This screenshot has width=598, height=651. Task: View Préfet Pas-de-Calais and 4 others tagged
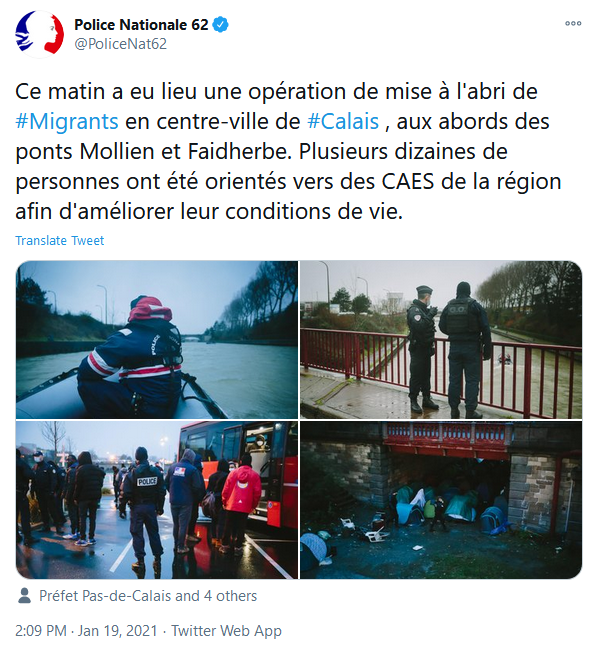point(148,596)
